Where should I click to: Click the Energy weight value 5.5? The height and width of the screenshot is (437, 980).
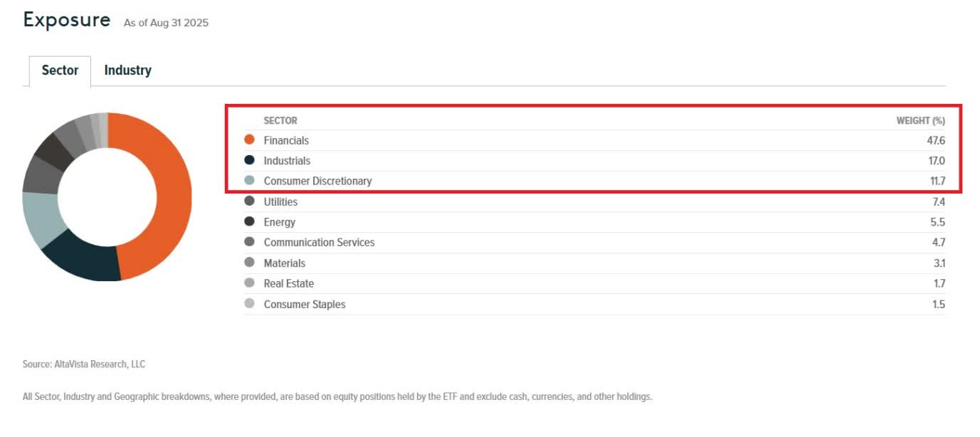coord(938,222)
